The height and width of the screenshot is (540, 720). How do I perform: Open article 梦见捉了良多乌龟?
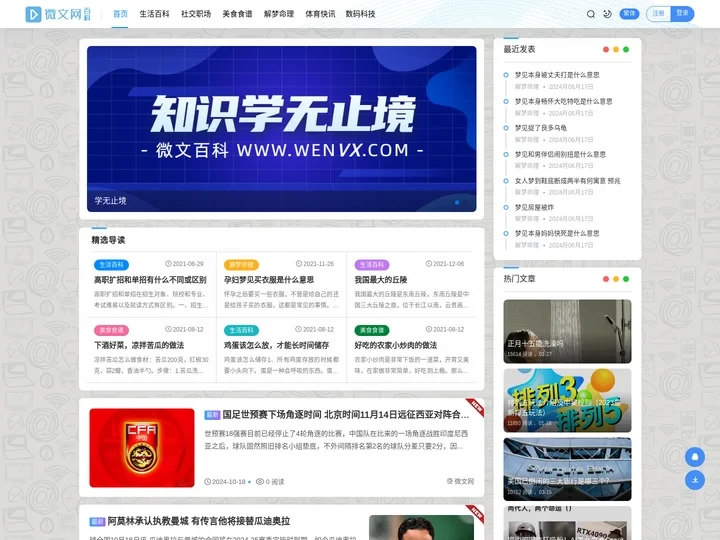[x=540, y=128]
